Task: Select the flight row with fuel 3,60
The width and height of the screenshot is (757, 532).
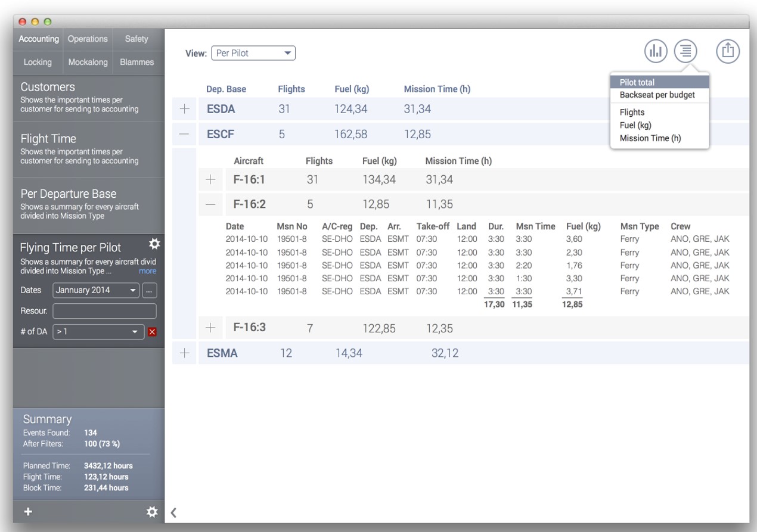Action: 477,239
